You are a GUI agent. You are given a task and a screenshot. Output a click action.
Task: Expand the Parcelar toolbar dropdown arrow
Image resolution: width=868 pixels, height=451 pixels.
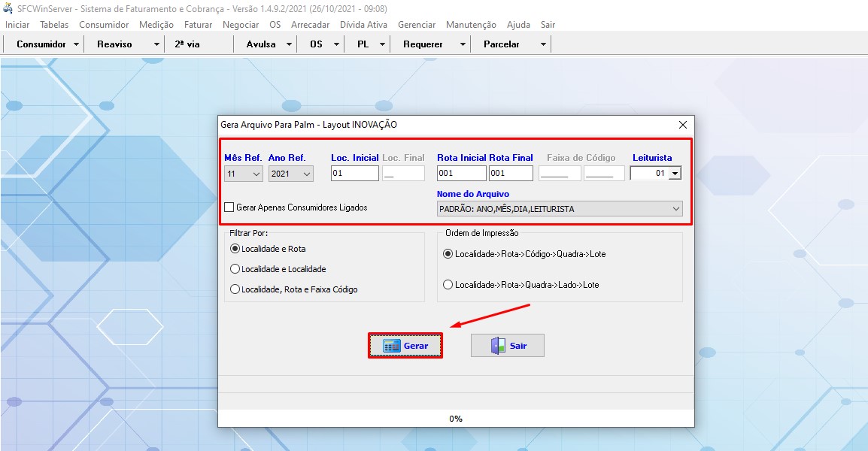click(543, 44)
